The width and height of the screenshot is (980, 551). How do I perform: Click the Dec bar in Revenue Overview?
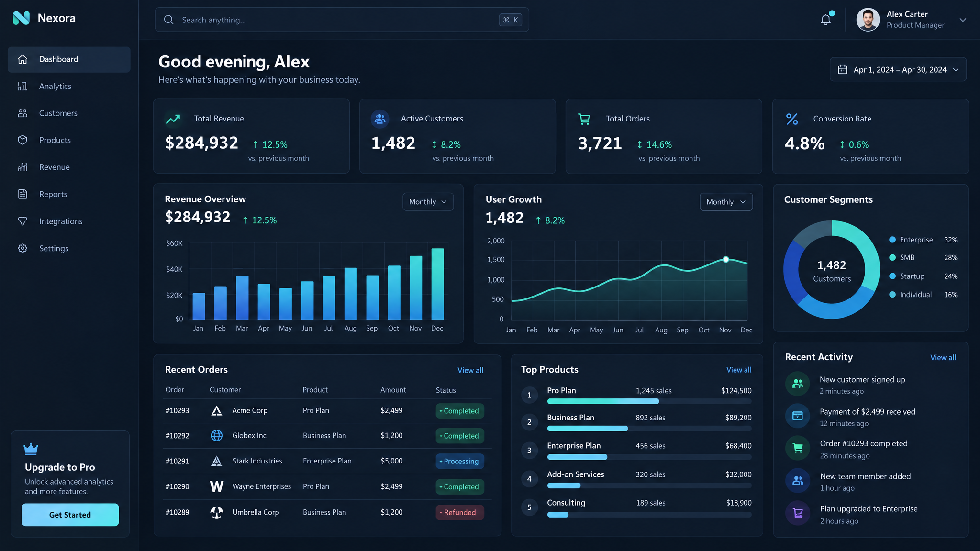(x=437, y=284)
